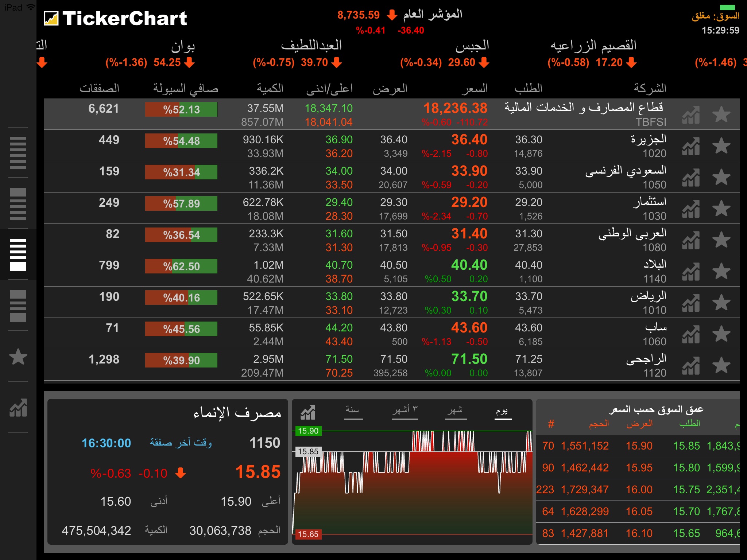Image resolution: width=747 pixels, height=560 pixels.
Task: Tap عمق السوق حسب السعر heading
Action: click(656, 409)
